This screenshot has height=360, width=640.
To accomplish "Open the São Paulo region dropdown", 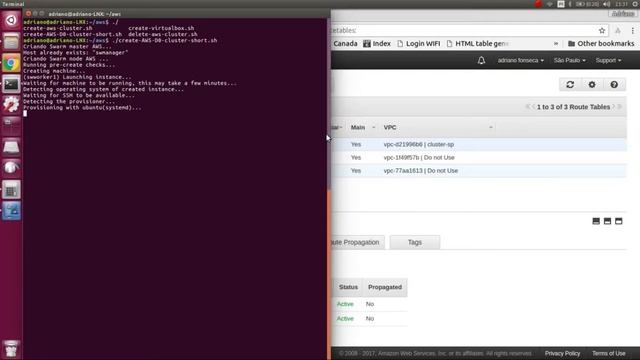I will point(569,60).
